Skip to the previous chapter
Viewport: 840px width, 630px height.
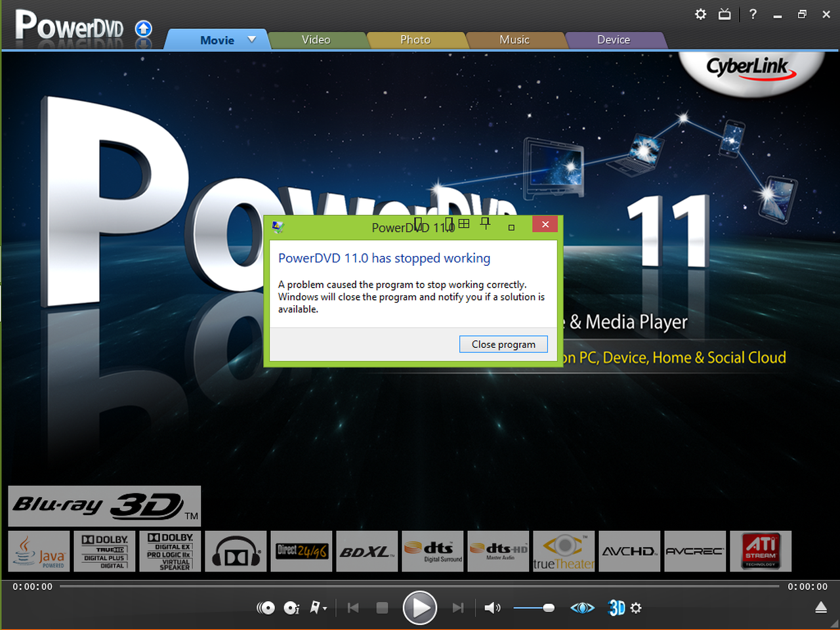click(353, 608)
